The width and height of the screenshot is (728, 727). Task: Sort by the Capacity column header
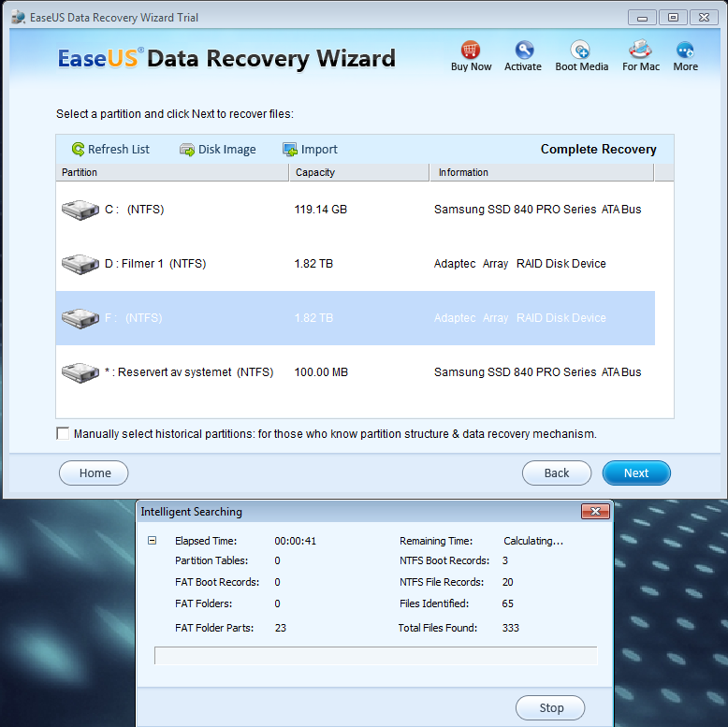tap(359, 172)
